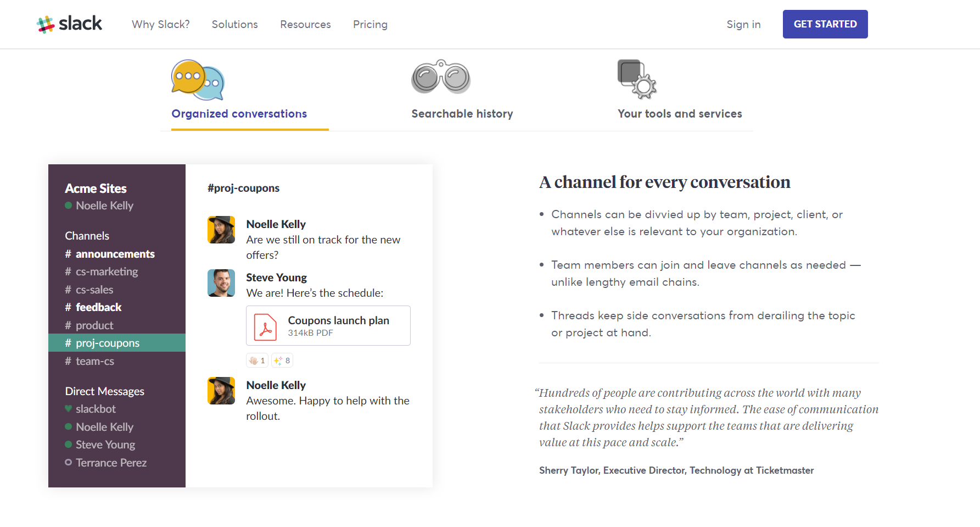Click the PDF file icon in attachment
This screenshot has height=527, width=980.
click(x=266, y=326)
